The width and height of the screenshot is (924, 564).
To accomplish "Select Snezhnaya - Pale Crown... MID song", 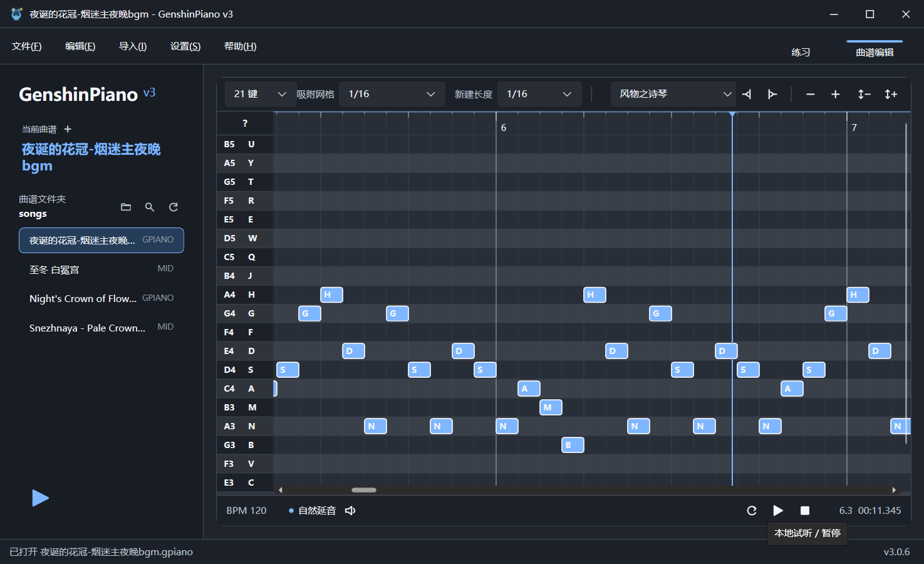I will tap(101, 328).
